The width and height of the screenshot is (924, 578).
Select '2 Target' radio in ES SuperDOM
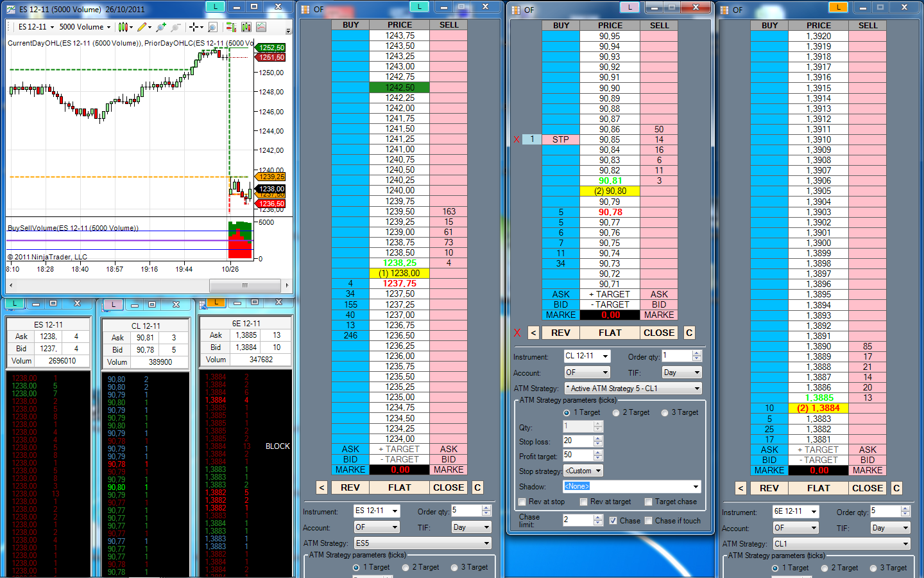point(406,568)
